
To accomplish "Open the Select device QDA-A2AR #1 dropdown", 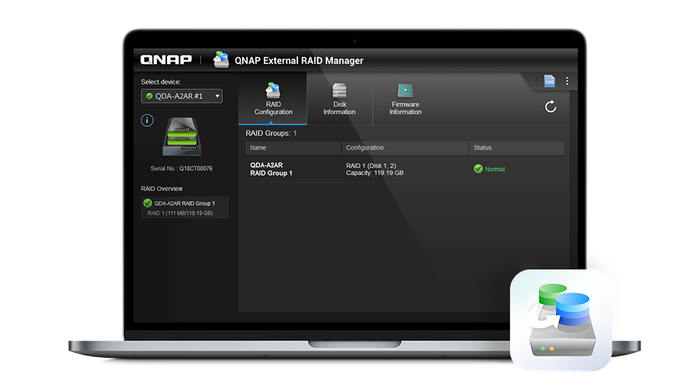I will [182, 96].
